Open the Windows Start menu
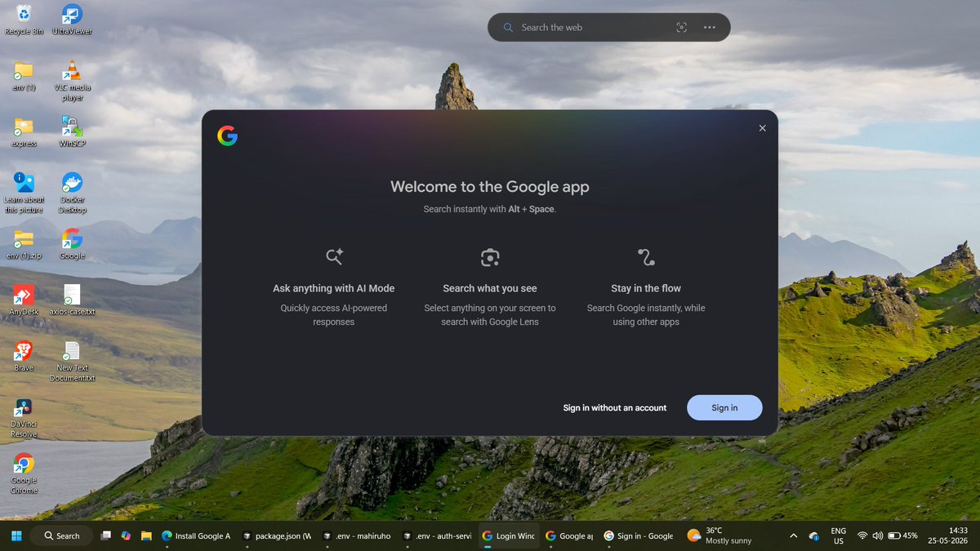Image resolution: width=980 pixels, height=551 pixels. coord(16,535)
